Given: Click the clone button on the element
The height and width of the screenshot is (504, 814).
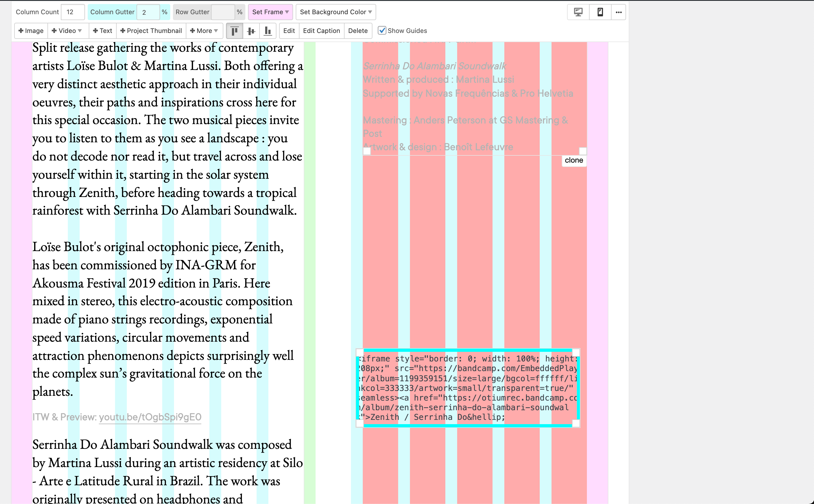Looking at the screenshot, I should coord(573,160).
